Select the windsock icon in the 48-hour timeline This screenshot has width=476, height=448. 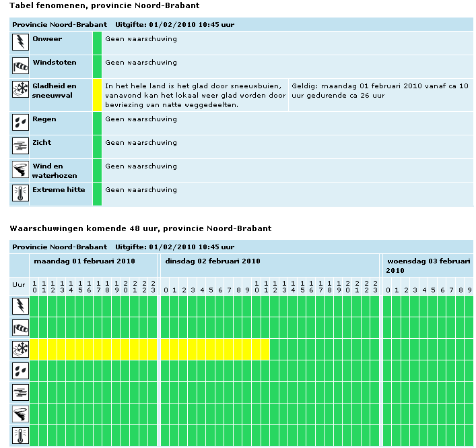[20, 328]
